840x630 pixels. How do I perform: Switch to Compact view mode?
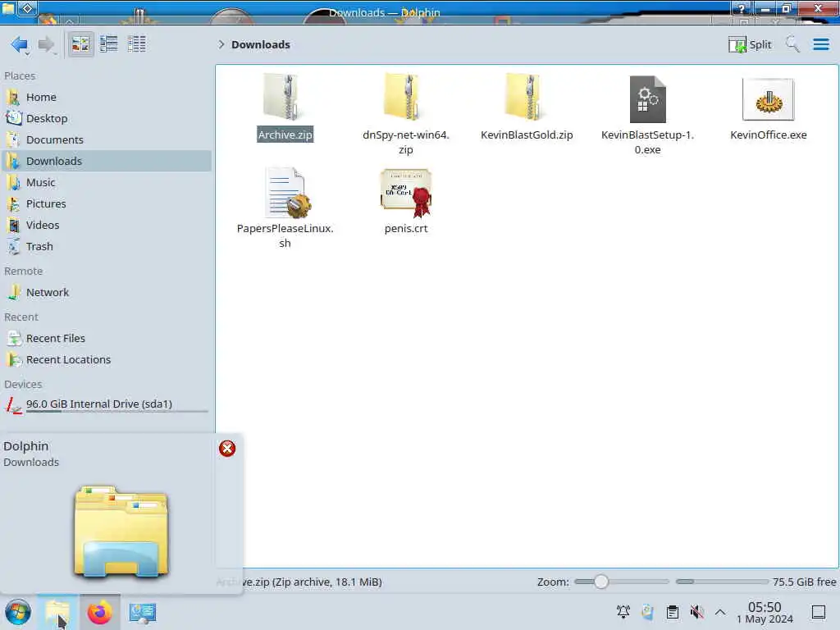pos(109,44)
